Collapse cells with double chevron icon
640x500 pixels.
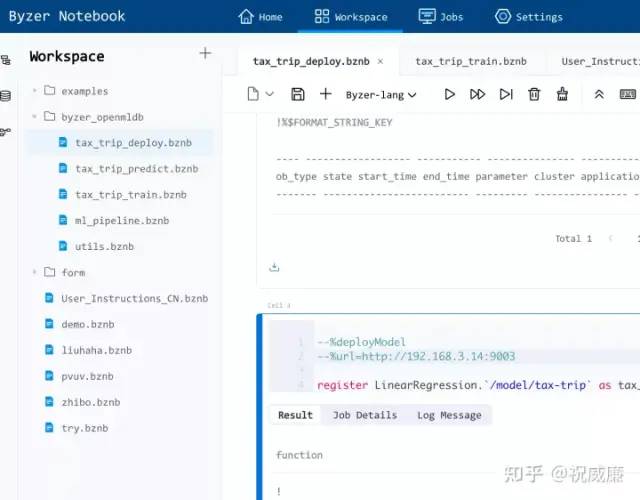click(x=599, y=94)
